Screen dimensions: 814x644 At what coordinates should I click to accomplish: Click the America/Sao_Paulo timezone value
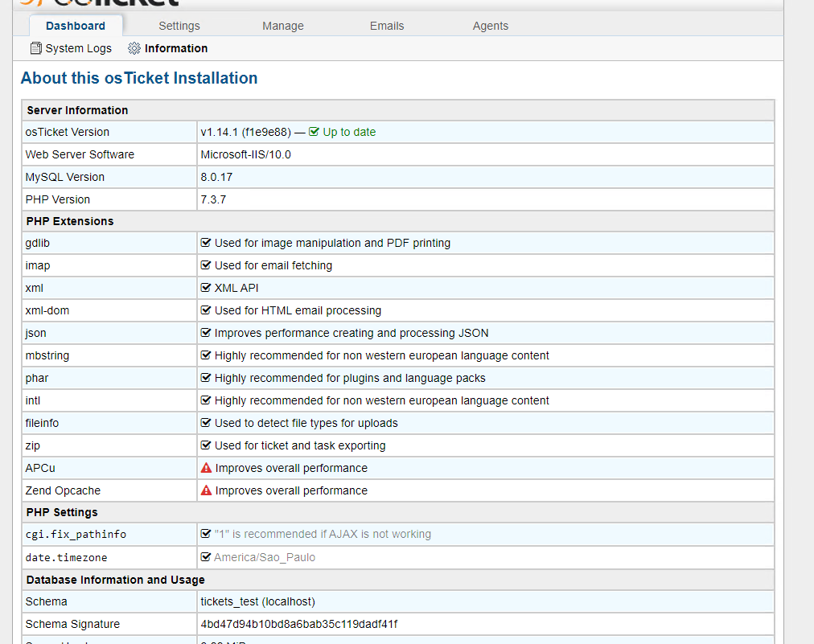(265, 557)
